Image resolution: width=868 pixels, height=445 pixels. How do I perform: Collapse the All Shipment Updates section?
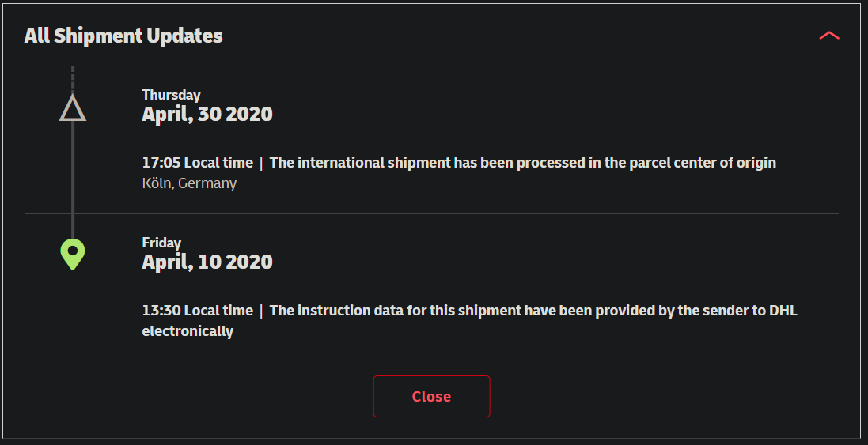(x=828, y=36)
